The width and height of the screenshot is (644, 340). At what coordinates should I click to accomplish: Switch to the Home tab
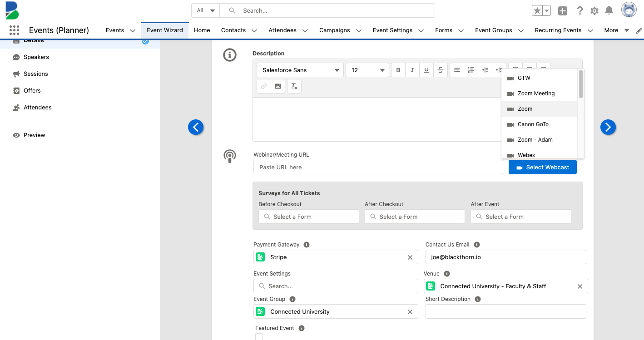[x=202, y=30]
